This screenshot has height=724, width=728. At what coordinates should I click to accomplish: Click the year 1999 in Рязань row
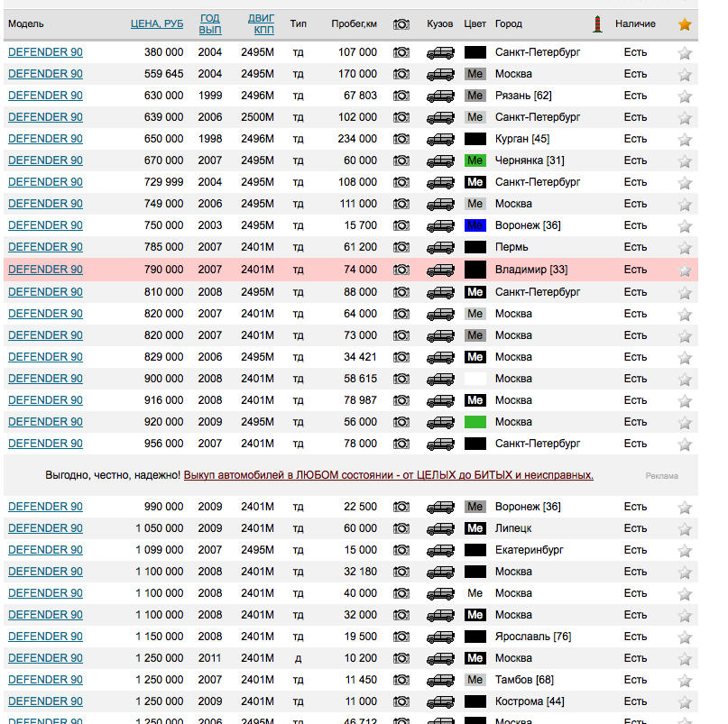pos(210,96)
